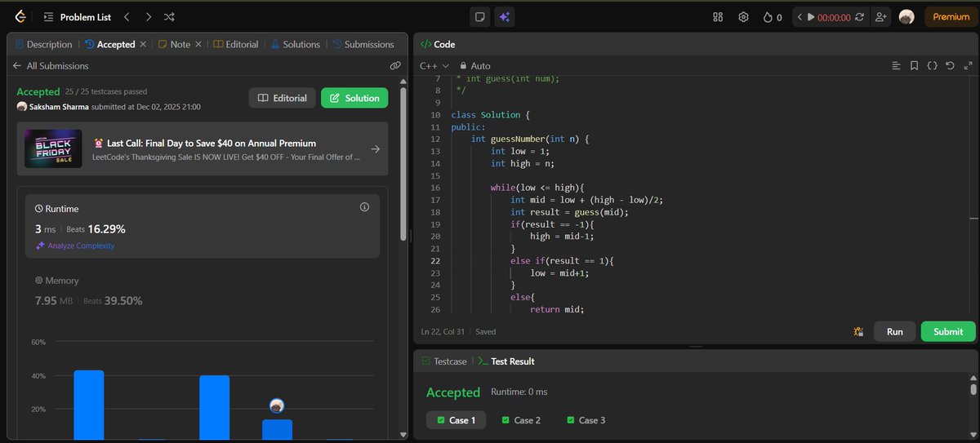
Task: Select the Memory stats card
Action: (x=203, y=290)
